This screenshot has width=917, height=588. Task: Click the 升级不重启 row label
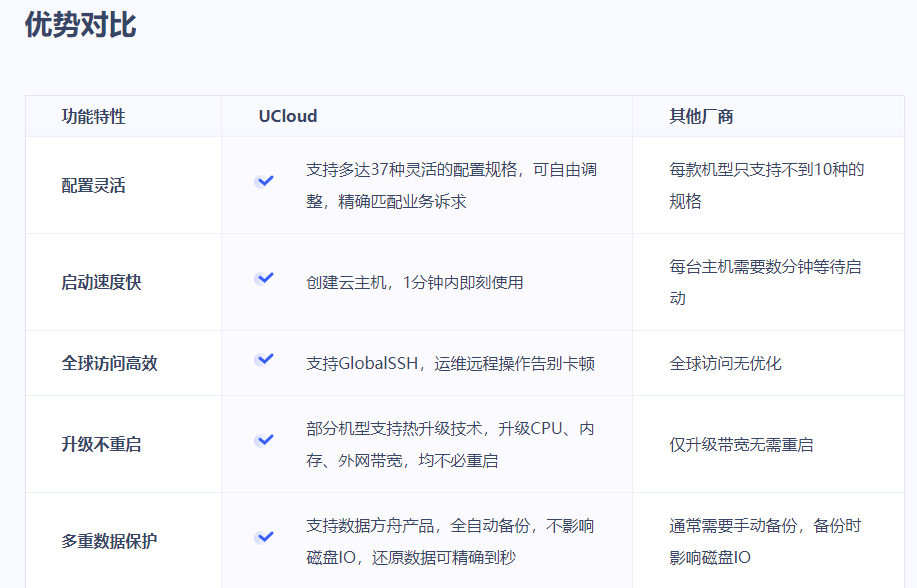click(x=101, y=445)
